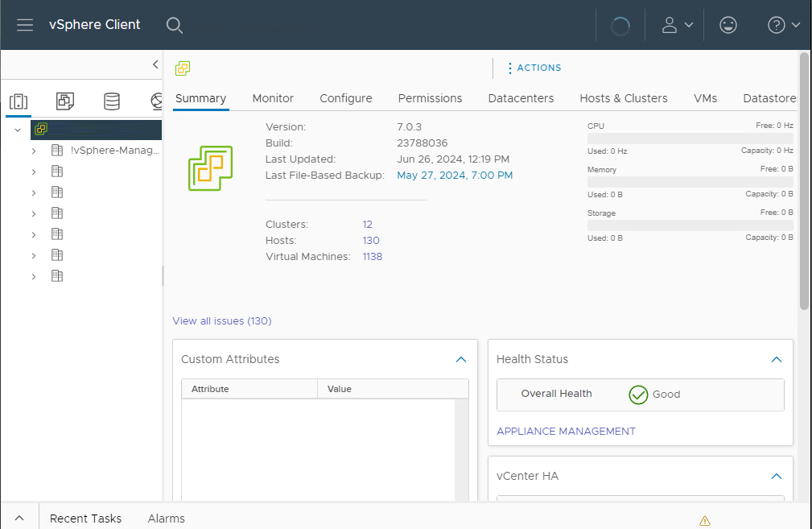Viewport: 812px width, 529px height.
Task: Click the Good health checkmark icon
Action: 638,395
